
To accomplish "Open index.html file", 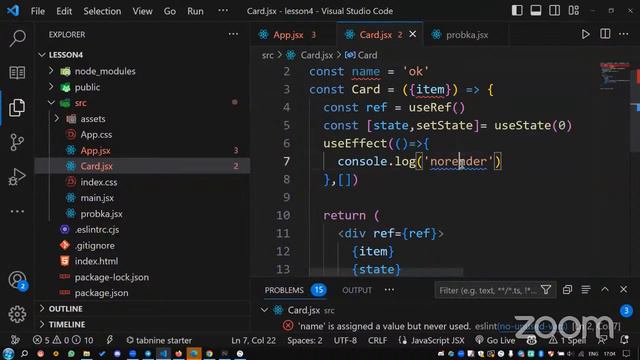I will (96, 261).
